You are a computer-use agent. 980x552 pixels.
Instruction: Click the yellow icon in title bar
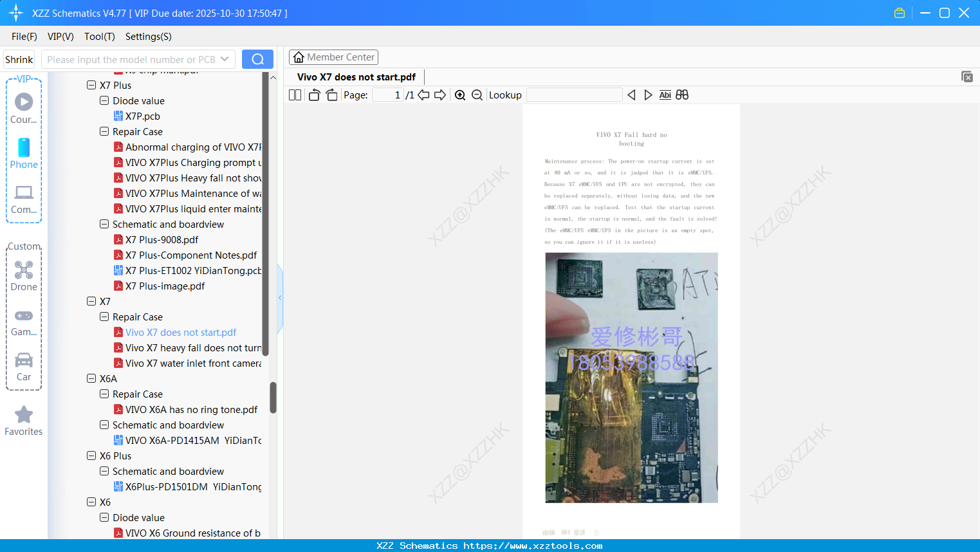(x=900, y=13)
